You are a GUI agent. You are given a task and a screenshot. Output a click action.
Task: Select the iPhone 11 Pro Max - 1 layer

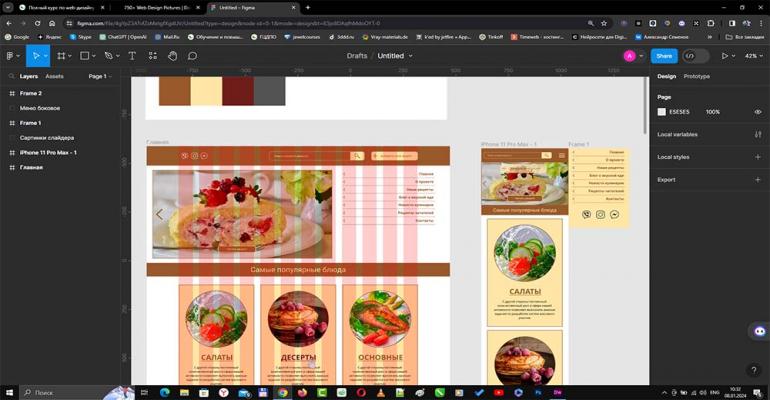(x=48, y=152)
